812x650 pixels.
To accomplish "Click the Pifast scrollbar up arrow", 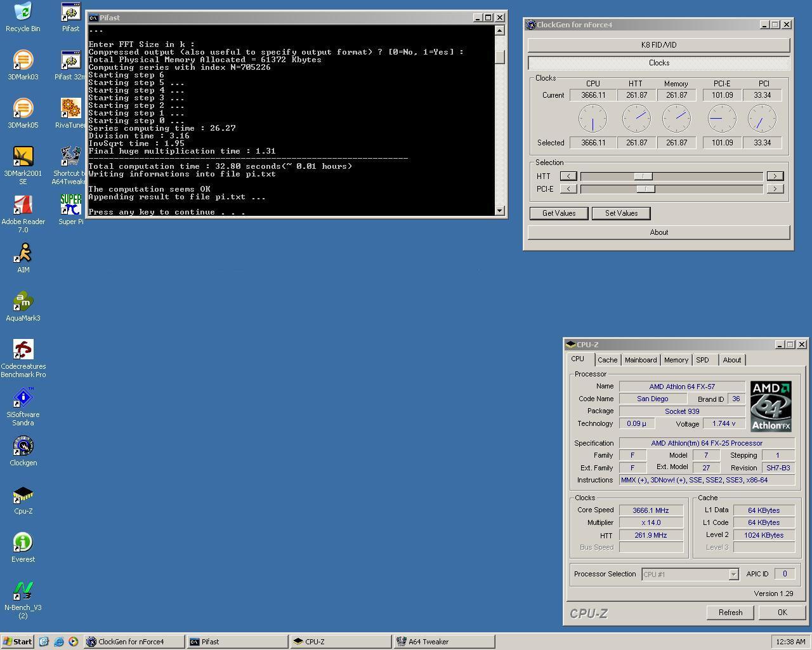I will tap(499, 30).
